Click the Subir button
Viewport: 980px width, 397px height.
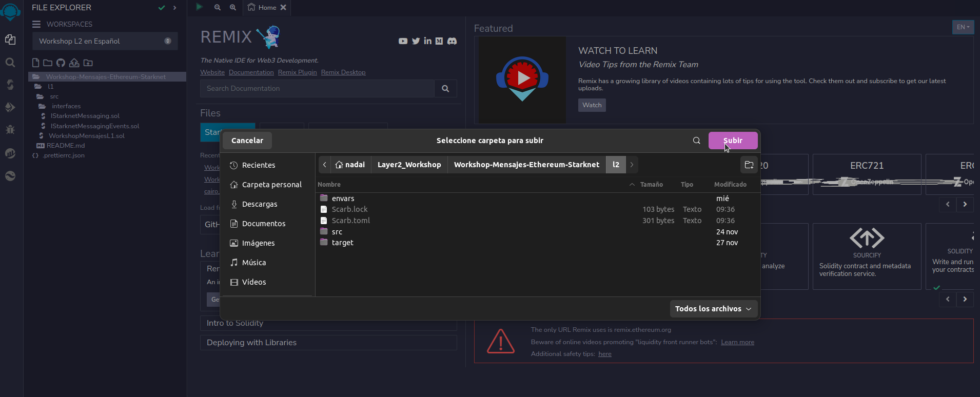click(x=733, y=141)
